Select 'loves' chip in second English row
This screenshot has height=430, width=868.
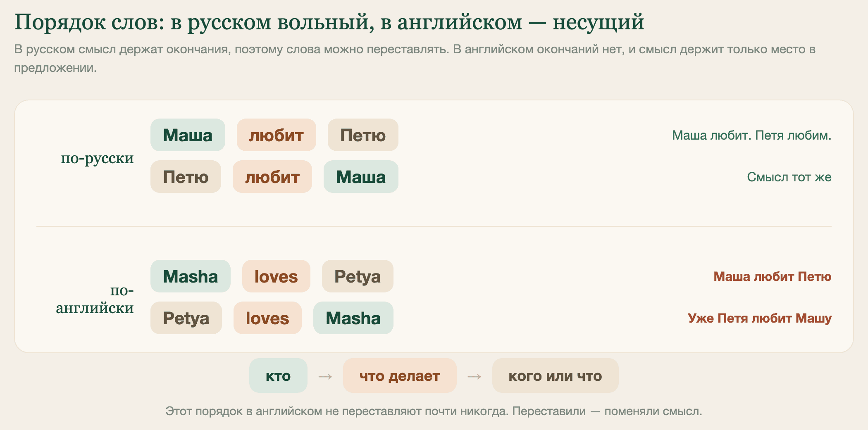(x=267, y=318)
